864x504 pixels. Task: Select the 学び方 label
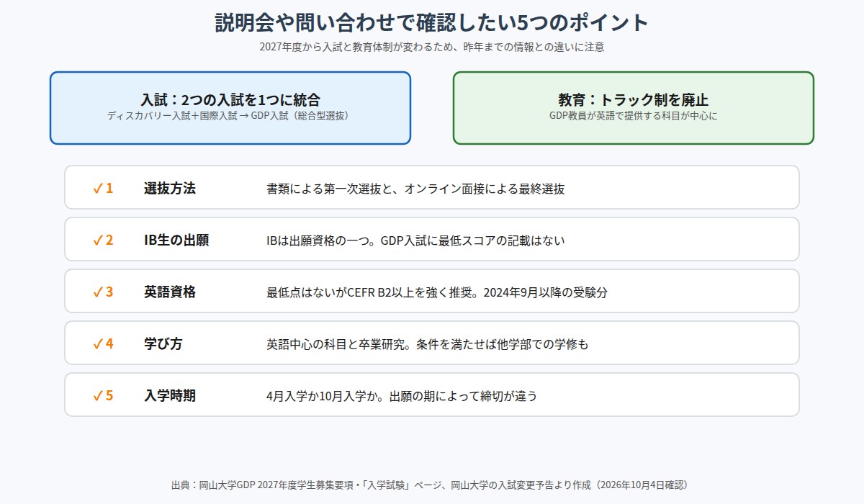163,344
